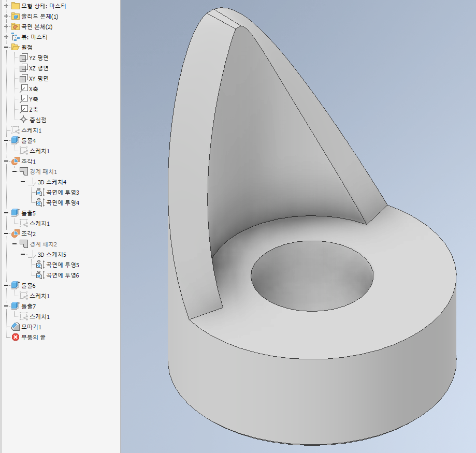The width and height of the screenshot is (476, 453).
Task: Collapse the 돌출4 feature node
Action: click(x=6, y=140)
